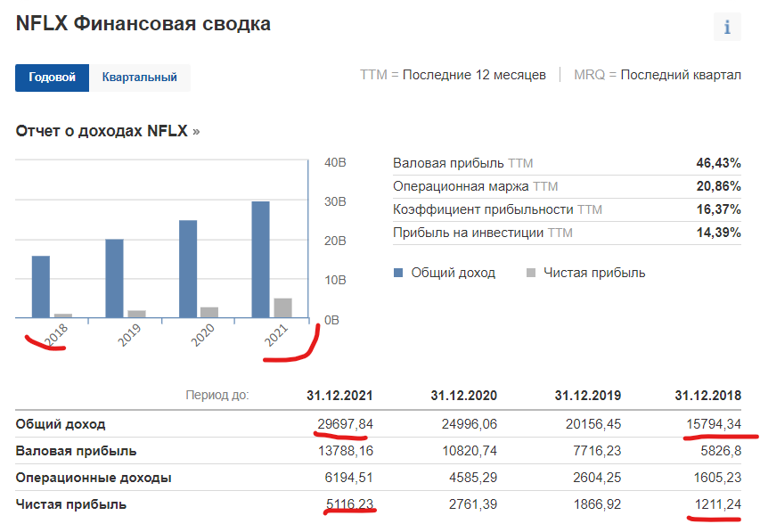The image size is (760, 532).
Task: Click the total revenue value 15794,34
Action: [714, 424]
